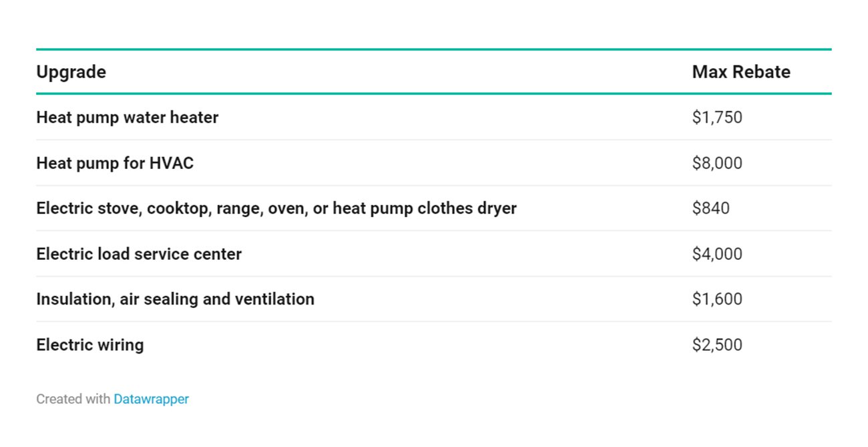Select the Heat pump water heater label
The width and height of the screenshot is (868, 447).
tap(127, 118)
